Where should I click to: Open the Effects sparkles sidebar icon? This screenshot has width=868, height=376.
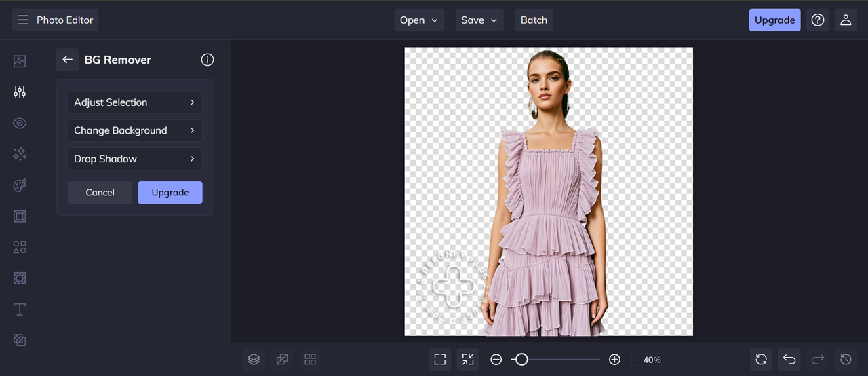coord(20,155)
